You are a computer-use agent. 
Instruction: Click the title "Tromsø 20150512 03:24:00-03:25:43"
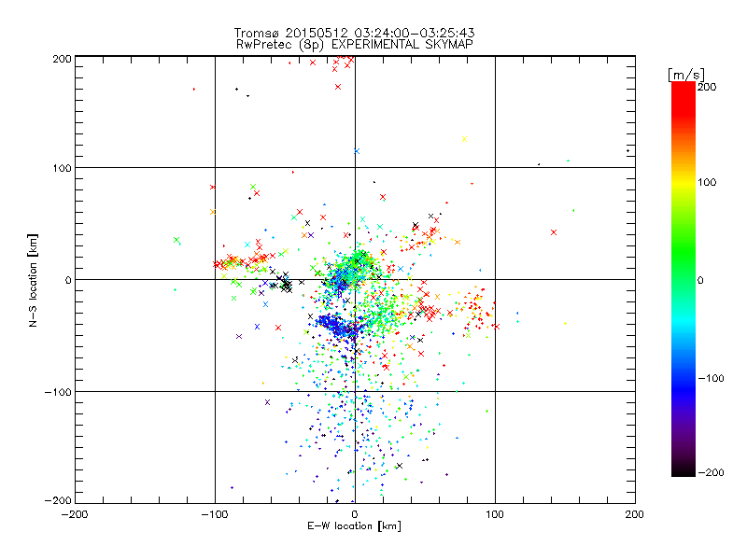354,33
